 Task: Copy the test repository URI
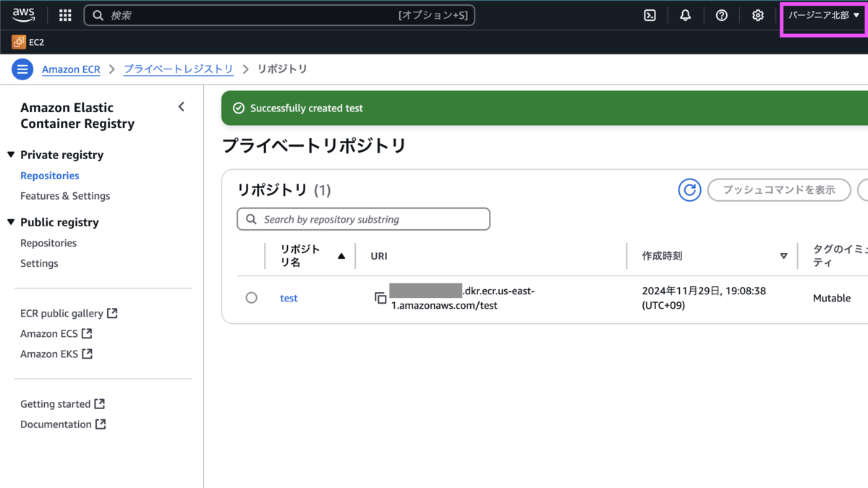[380, 298]
